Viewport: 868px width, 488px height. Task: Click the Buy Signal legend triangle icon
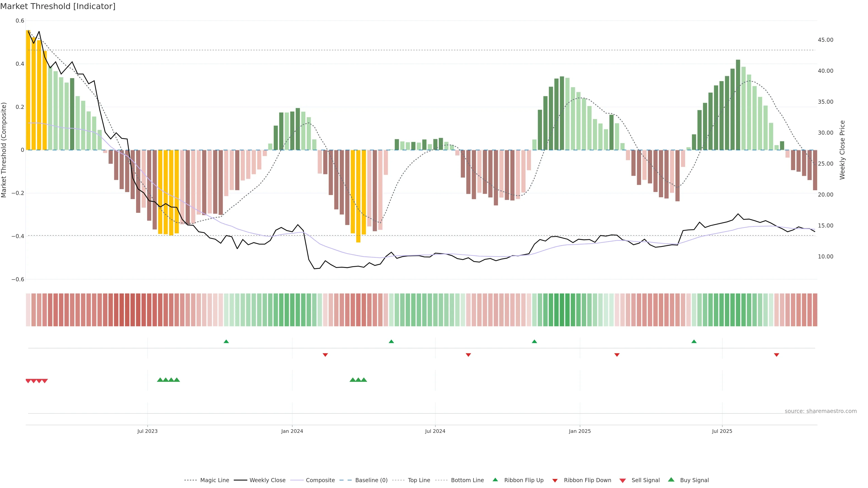click(x=671, y=480)
